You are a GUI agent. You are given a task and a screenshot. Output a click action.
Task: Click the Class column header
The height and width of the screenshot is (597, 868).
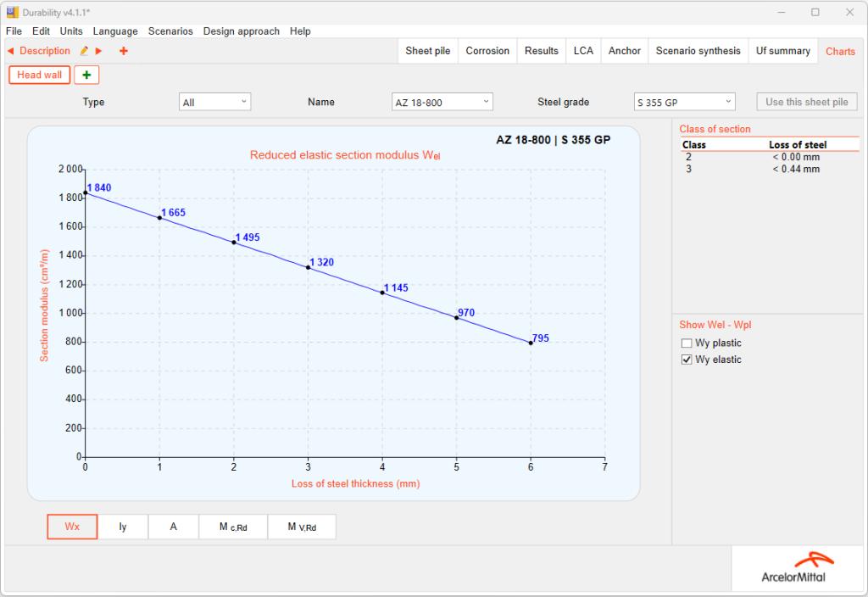694,145
